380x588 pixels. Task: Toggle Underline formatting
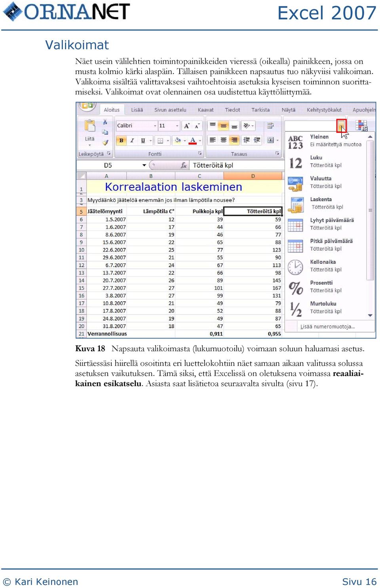143,140
